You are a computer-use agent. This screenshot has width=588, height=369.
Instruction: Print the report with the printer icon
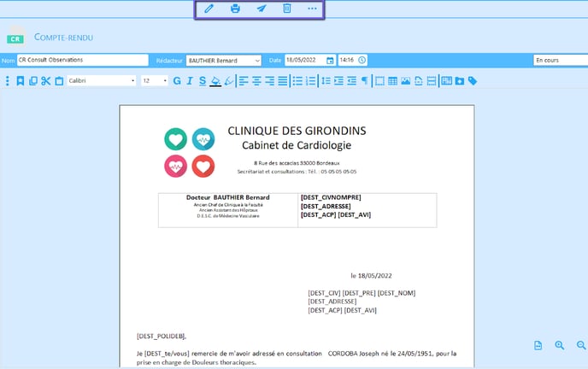(x=235, y=9)
